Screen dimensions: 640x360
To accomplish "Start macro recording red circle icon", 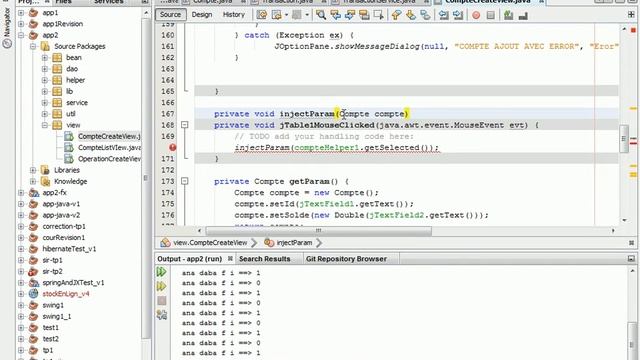I will [x=476, y=16].
